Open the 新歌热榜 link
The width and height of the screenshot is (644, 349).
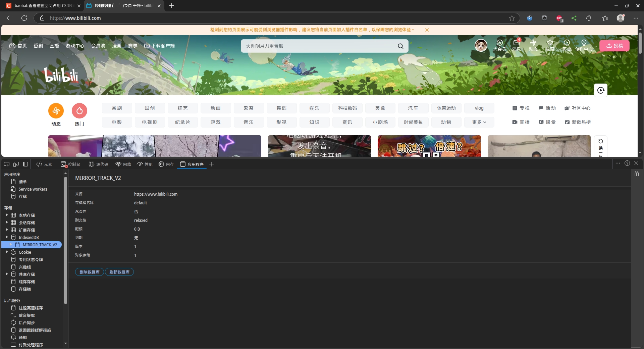[x=578, y=122]
